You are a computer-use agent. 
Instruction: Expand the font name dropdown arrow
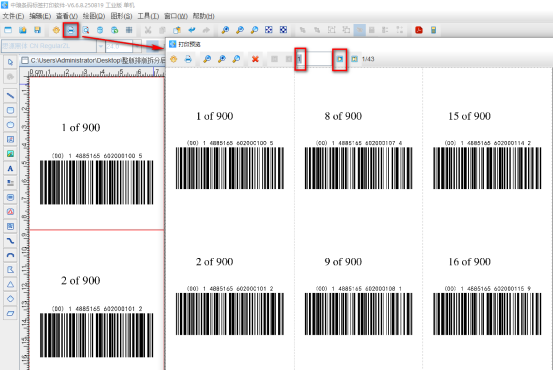101,46
